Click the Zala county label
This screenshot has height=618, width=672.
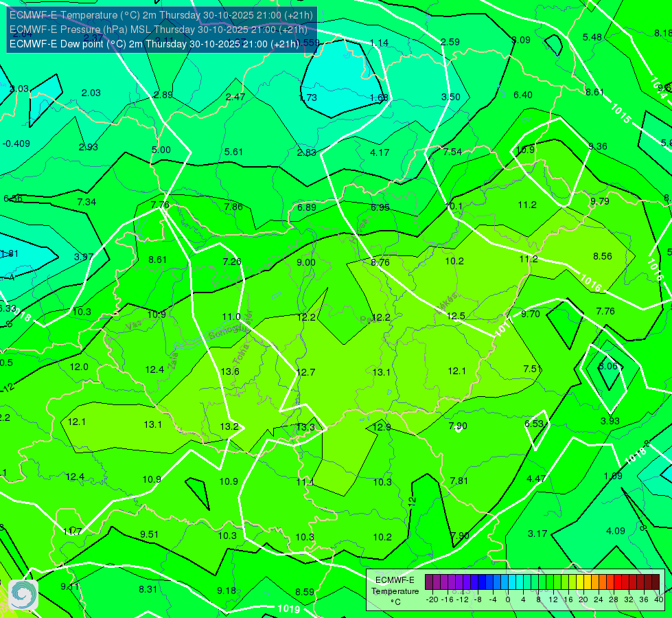[x=173, y=360]
